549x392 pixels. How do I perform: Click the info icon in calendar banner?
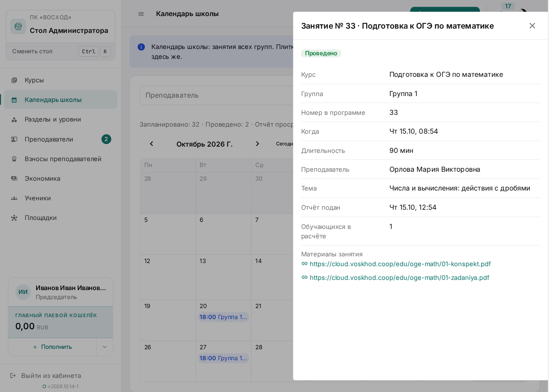[x=141, y=47]
